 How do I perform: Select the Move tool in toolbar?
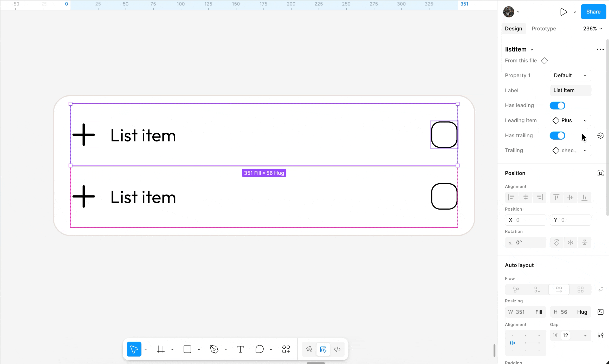click(134, 349)
